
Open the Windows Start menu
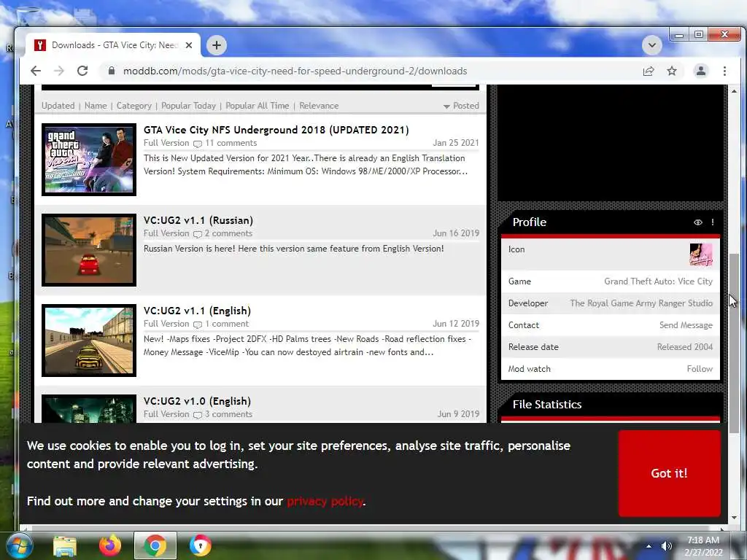(x=18, y=545)
